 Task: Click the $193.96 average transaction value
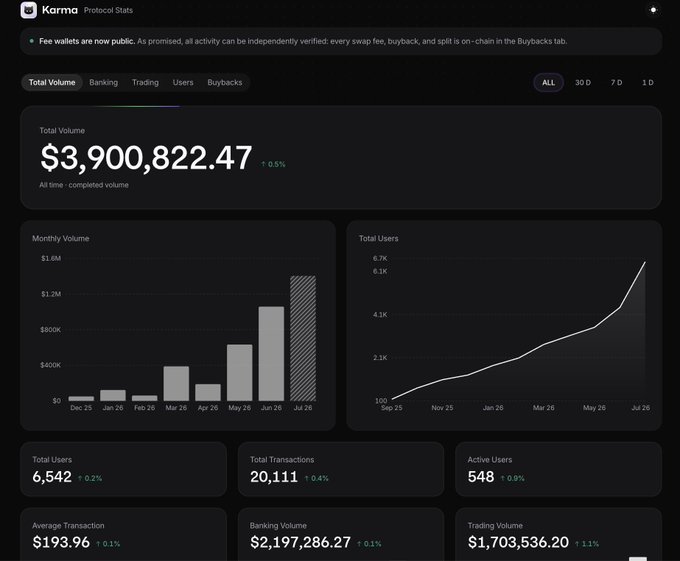pos(61,542)
